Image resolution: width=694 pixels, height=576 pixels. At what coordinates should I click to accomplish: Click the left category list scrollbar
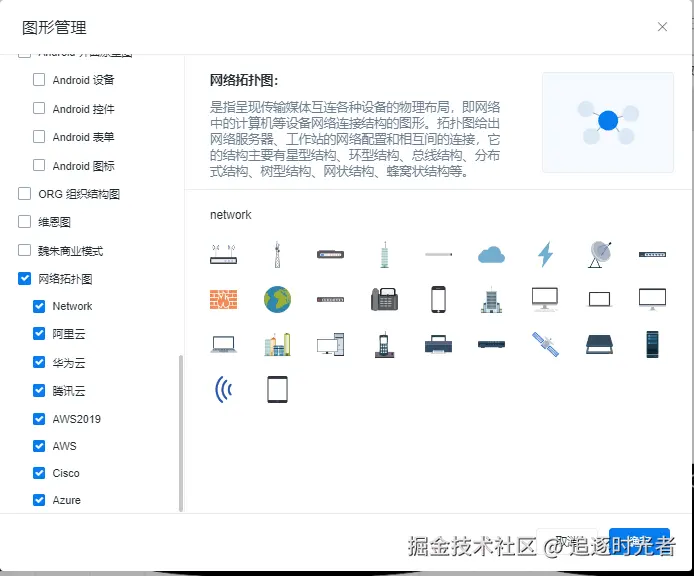pos(181,430)
